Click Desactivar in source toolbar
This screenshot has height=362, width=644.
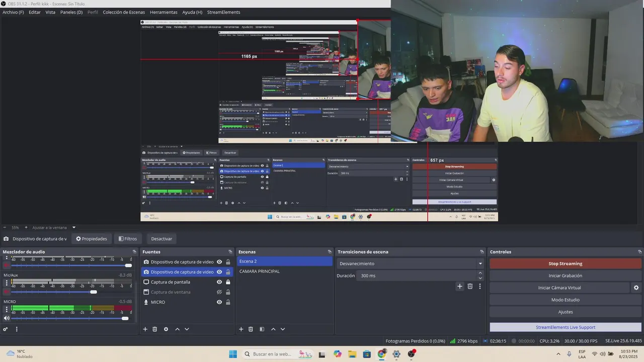click(162, 239)
